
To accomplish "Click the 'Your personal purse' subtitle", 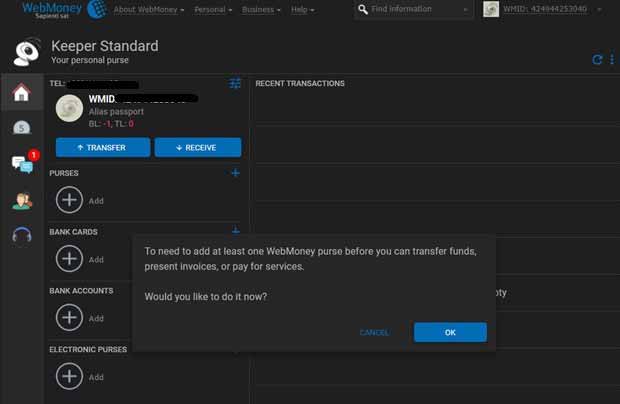I will point(90,60).
